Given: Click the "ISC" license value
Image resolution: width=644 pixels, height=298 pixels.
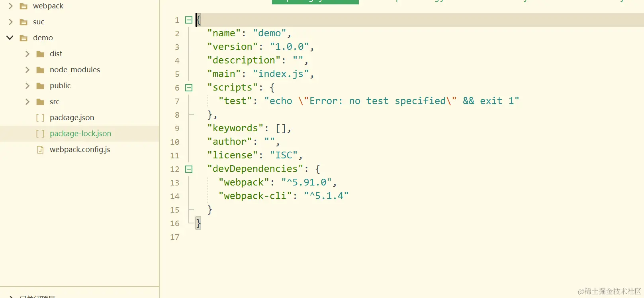Looking at the screenshot, I should tap(284, 155).
